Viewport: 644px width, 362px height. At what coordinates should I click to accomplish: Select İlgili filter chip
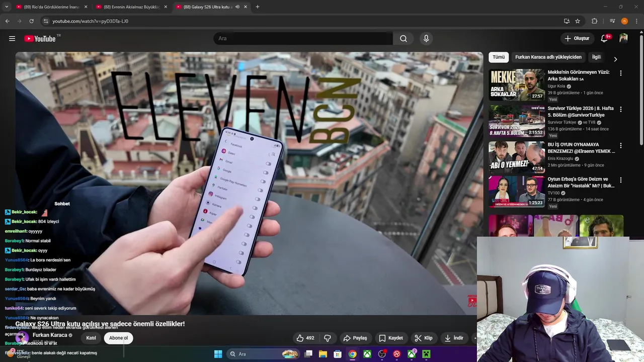[597, 57]
